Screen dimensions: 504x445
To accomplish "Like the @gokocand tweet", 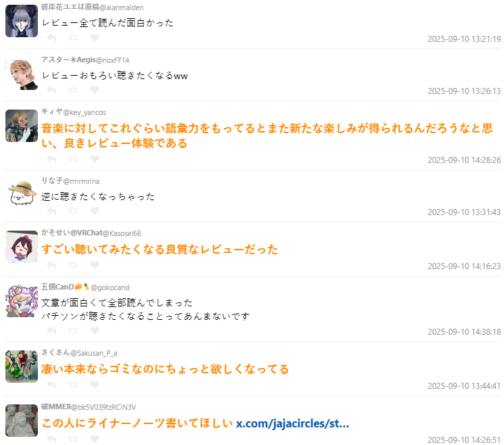I will coord(95,331).
